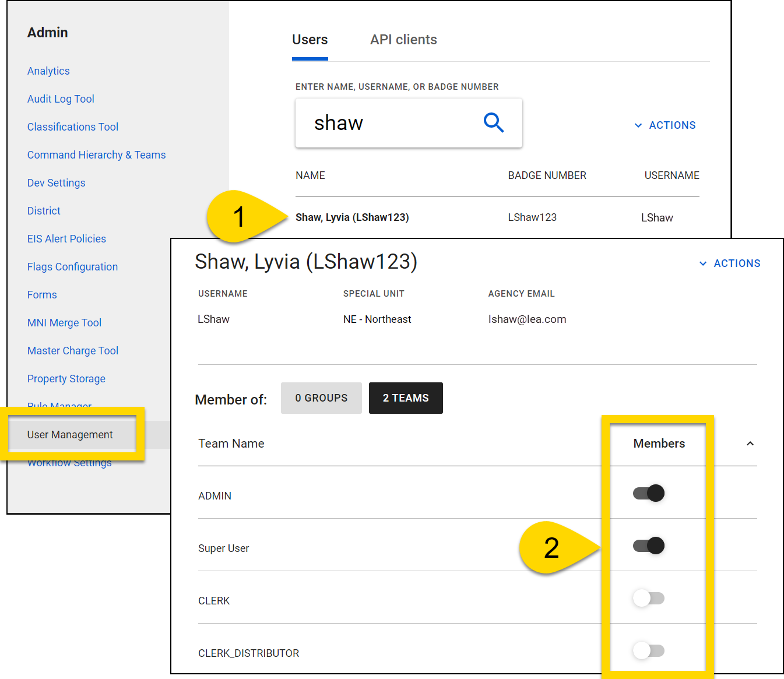Screen dimensions: 784x679
Task: Select the Shaw, Lyvia user row
Action: [x=352, y=217]
